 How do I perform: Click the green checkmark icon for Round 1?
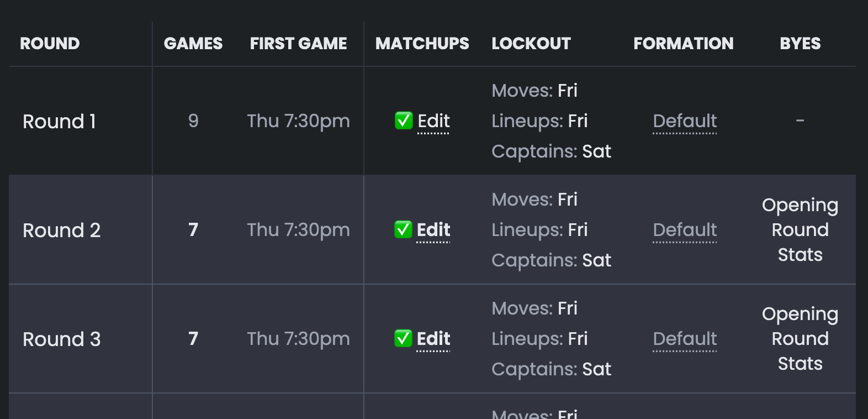pyautogui.click(x=404, y=121)
